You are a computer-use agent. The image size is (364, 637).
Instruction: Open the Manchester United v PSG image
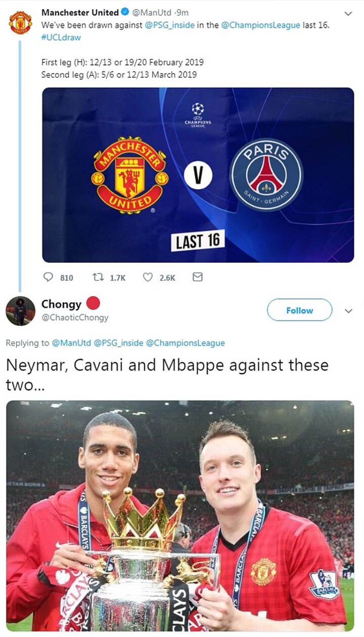point(198,175)
